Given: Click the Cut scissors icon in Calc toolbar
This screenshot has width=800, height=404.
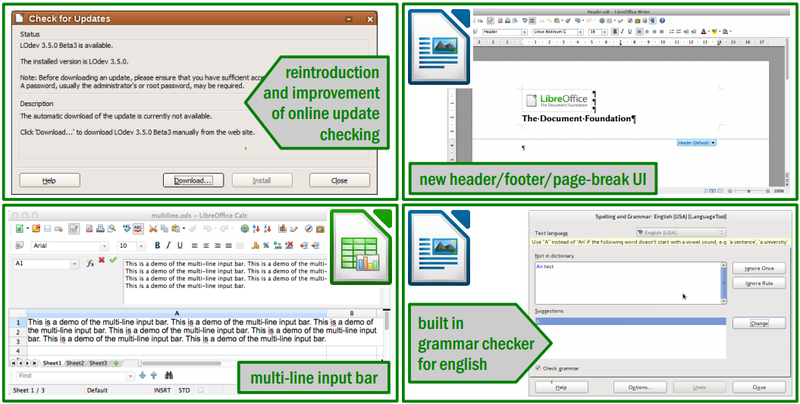Looking at the screenshot, I should coord(153,229).
